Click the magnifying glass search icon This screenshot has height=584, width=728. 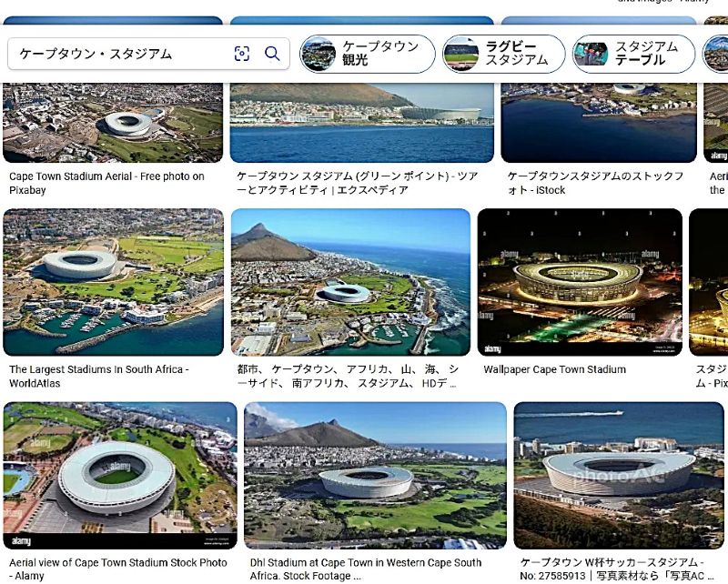[272, 54]
